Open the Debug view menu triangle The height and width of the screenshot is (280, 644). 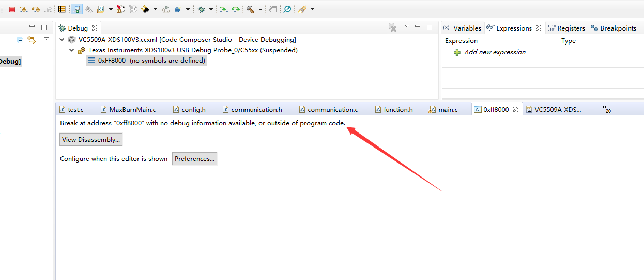coord(407,26)
